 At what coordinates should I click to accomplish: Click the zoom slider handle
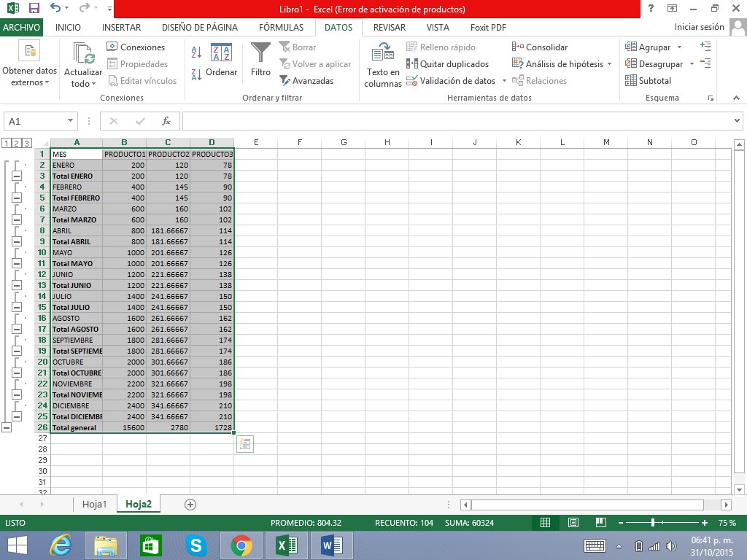[653, 523]
